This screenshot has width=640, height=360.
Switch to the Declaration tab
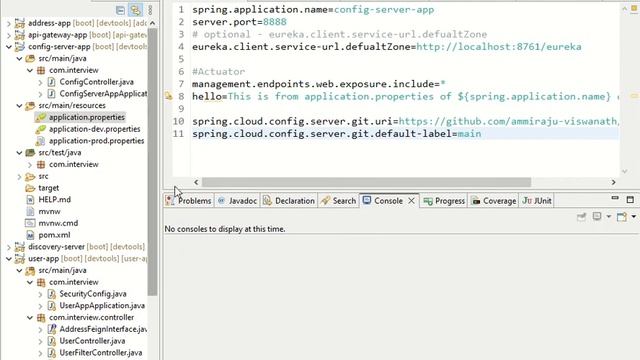[289, 201]
